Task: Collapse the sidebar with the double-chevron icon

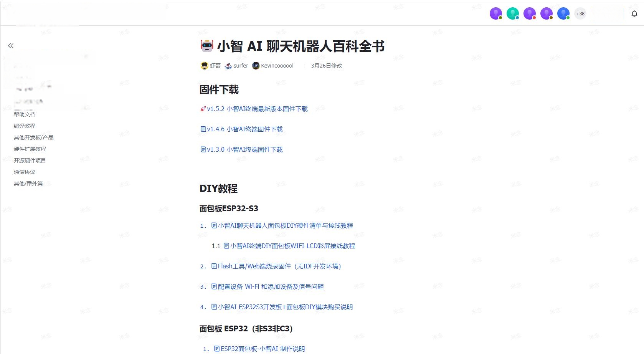Action: [x=11, y=46]
